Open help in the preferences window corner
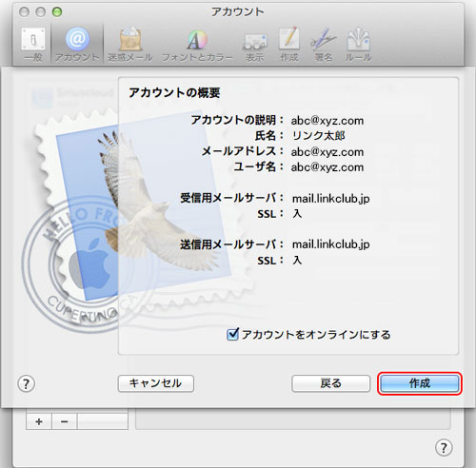476x468 pixels. [444, 448]
